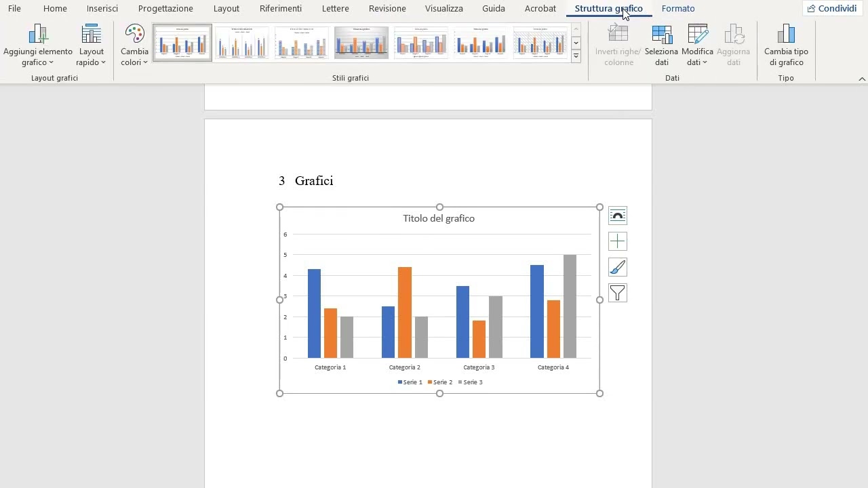This screenshot has width=868, height=488.
Task: Click the orange bar in Categoria 3
Action: pos(479,340)
